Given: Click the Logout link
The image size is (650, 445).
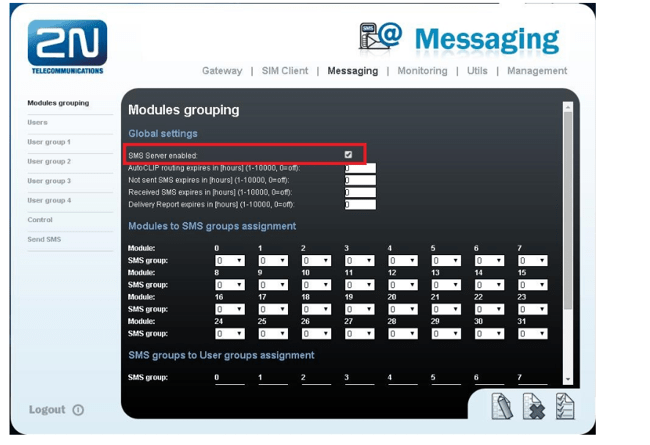Looking at the screenshot, I should (x=47, y=410).
